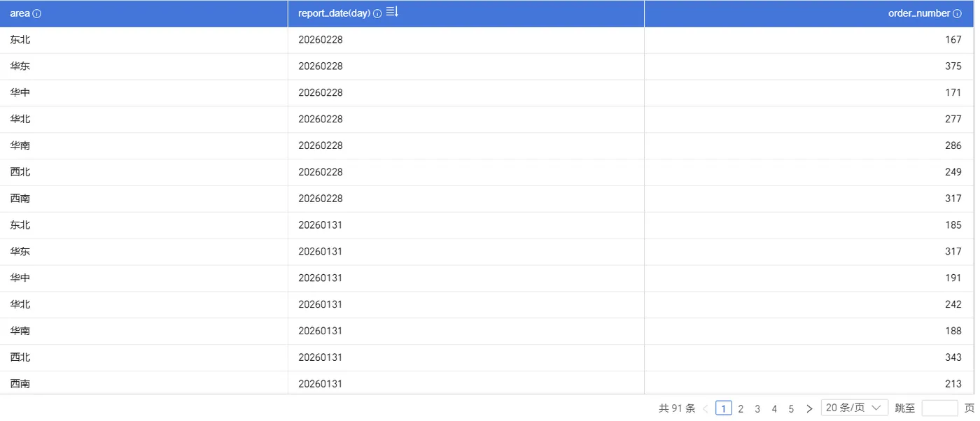980x421 pixels.
Task: Click the order number 343 cell
Action: click(953, 357)
